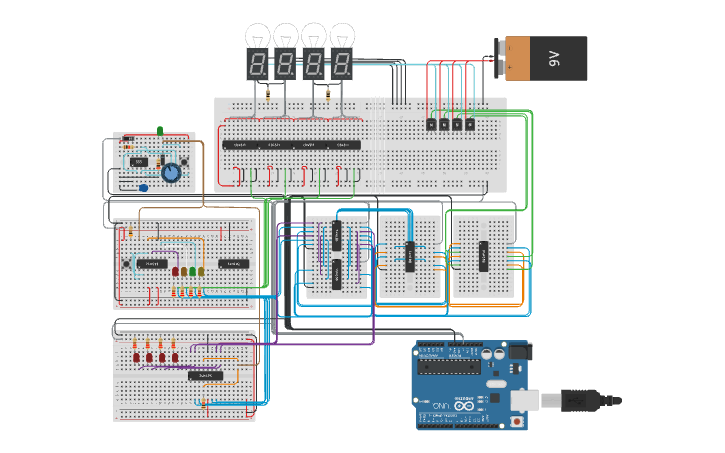Select the IC chip on the far-right mini breadboard
725x453 pixels.
(x=483, y=256)
